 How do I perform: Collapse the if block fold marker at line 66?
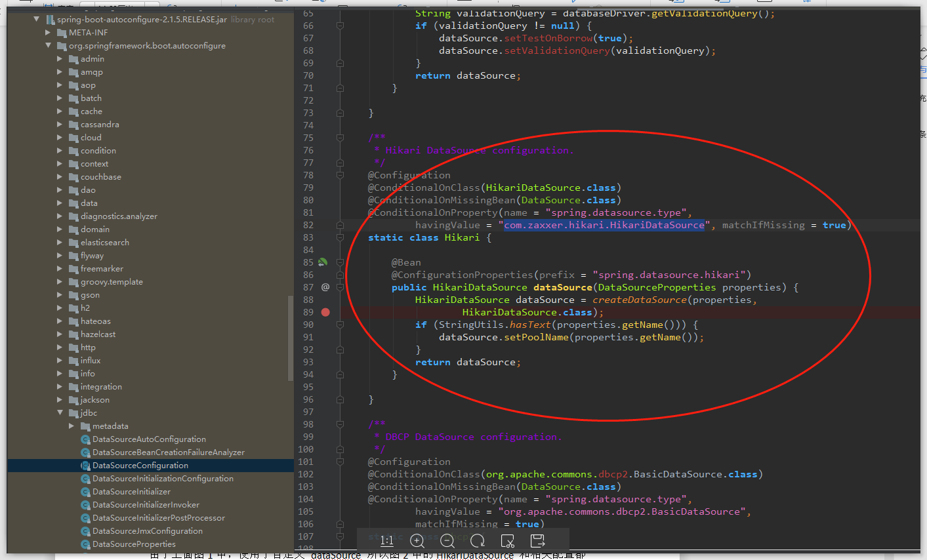[340, 26]
